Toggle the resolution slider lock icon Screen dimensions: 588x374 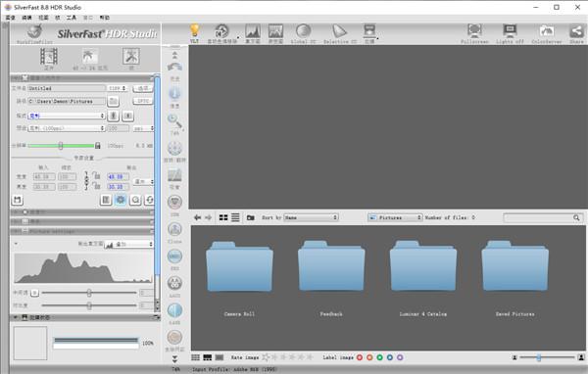[97, 146]
